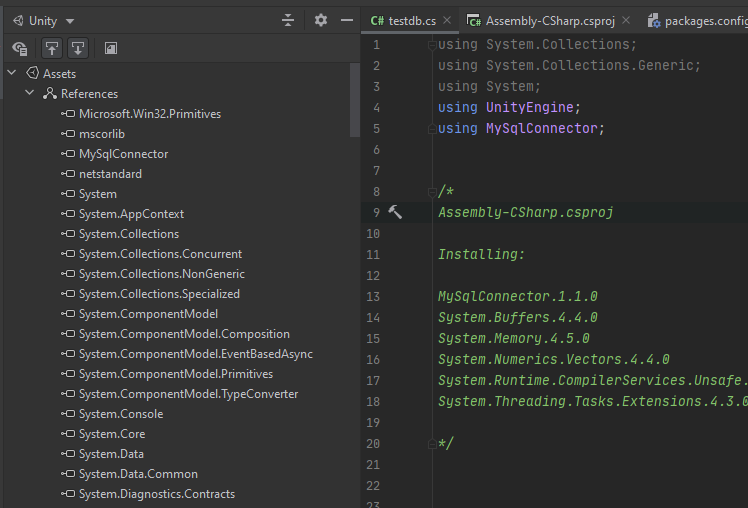Close the testdb.cs tab

tap(446, 20)
